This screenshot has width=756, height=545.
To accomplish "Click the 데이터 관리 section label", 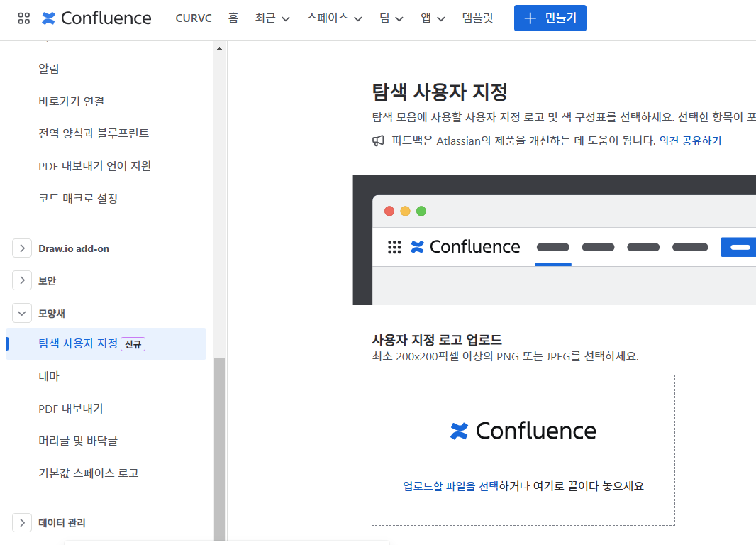I will [62, 523].
